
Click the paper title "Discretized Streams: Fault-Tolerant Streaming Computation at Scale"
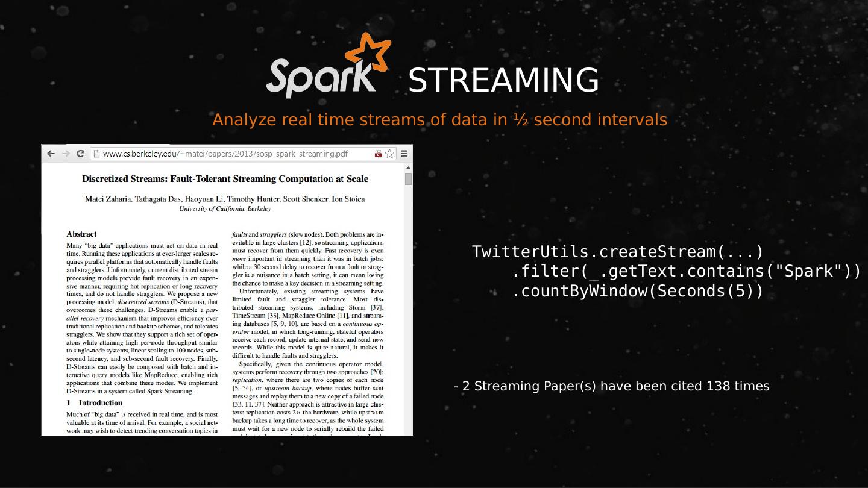coord(225,179)
